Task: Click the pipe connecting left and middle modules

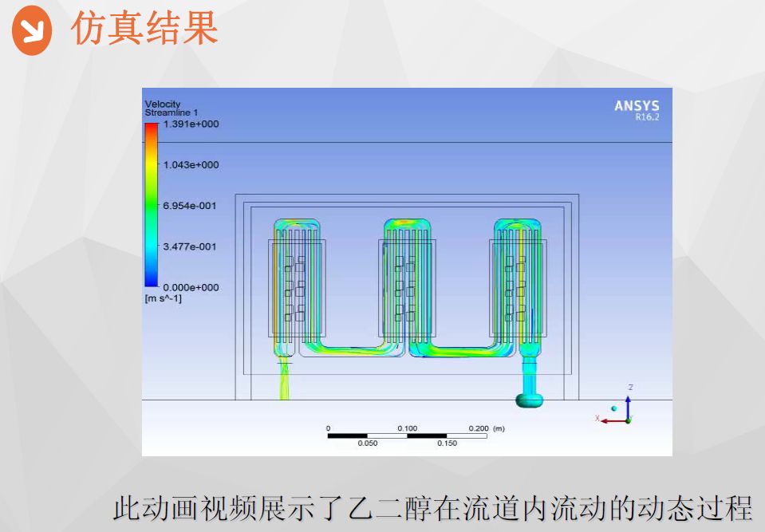Action: click(x=351, y=349)
